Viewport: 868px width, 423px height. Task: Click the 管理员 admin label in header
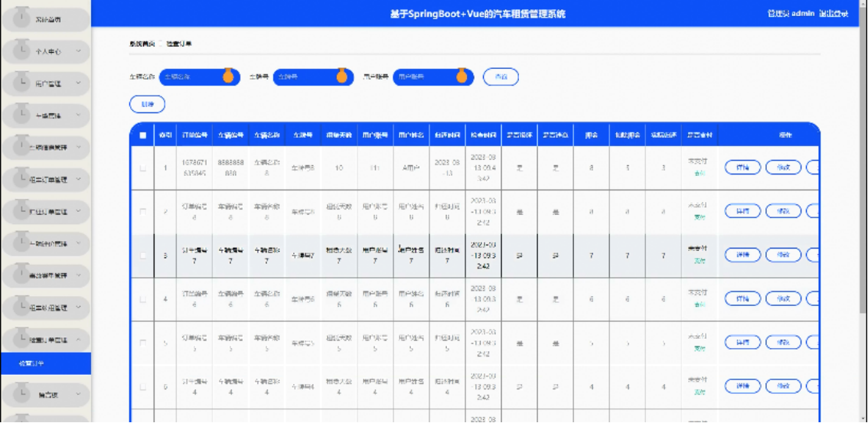click(x=791, y=14)
